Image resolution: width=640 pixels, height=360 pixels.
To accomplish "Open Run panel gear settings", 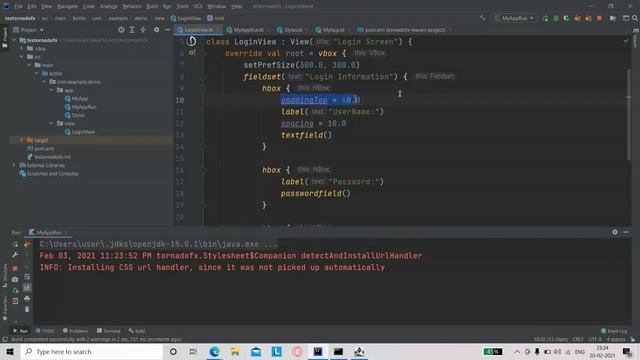I will pos(615,232).
